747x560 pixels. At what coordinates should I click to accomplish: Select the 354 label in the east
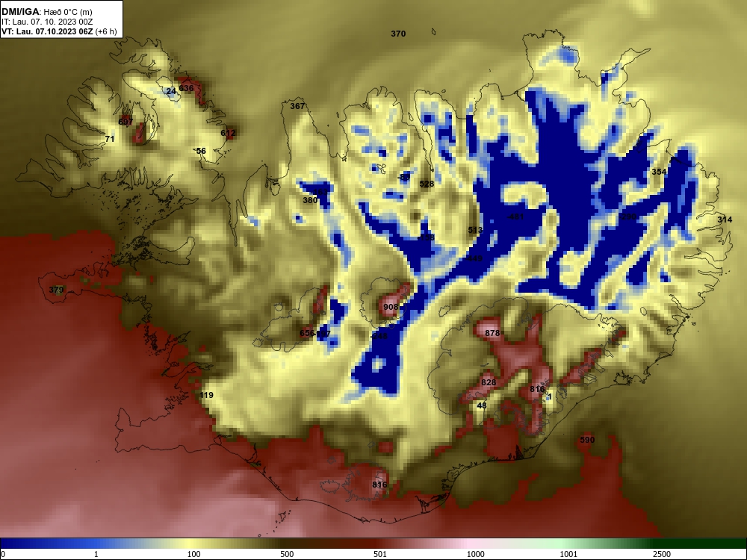659,172
